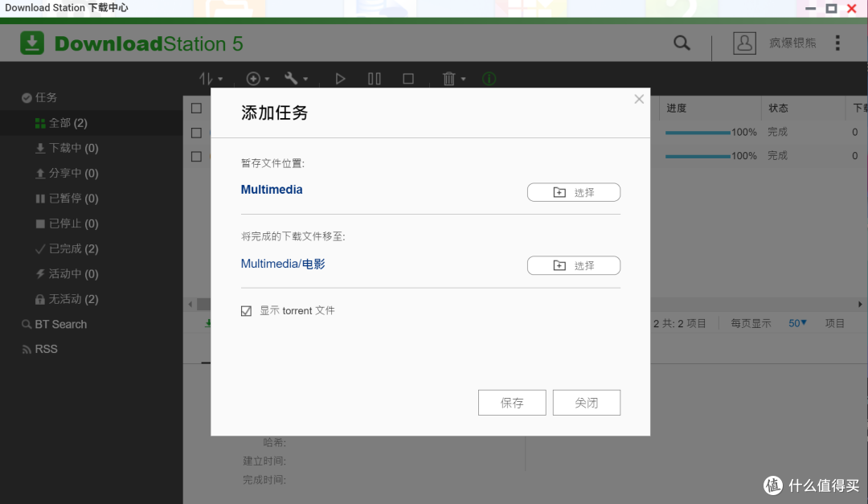Click the Download Station green logo icon

tap(32, 43)
